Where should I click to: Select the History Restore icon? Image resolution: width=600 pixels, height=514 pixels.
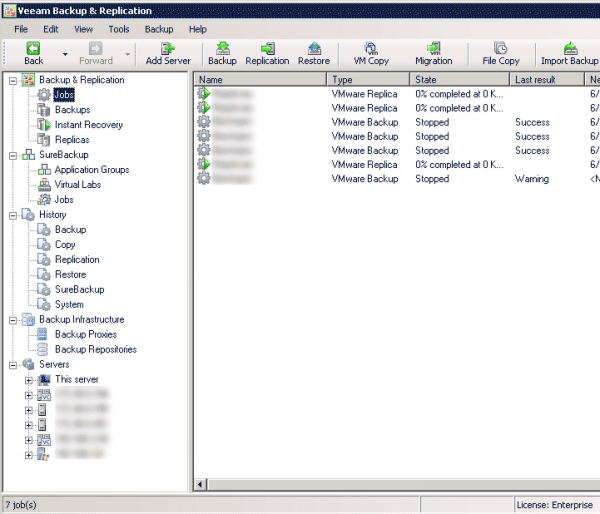pos(44,274)
